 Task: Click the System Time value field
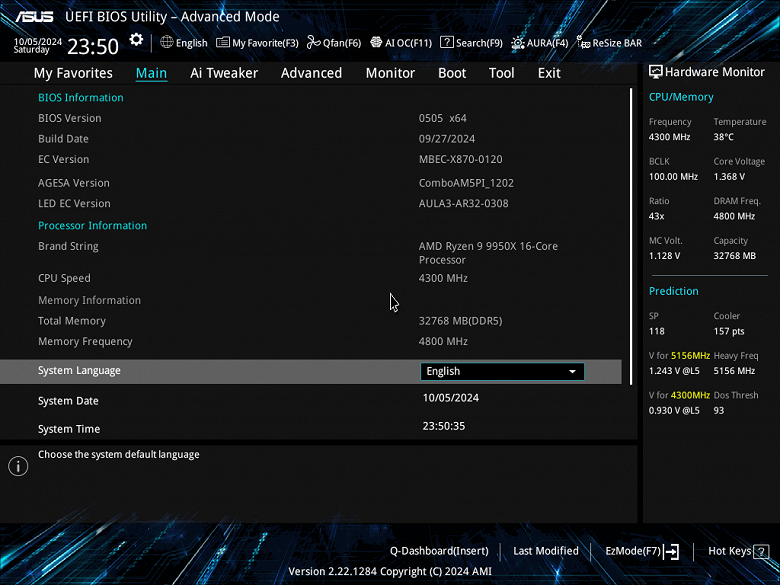coord(444,426)
